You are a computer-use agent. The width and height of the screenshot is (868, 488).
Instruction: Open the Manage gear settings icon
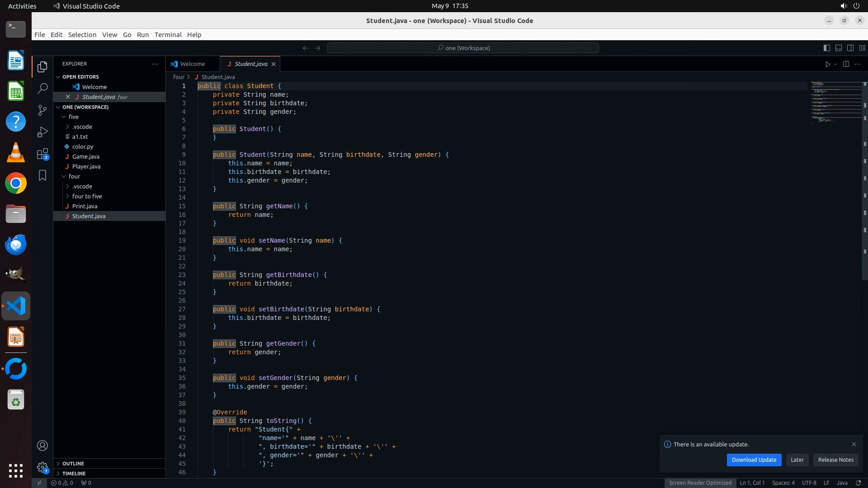coord(42,467)
